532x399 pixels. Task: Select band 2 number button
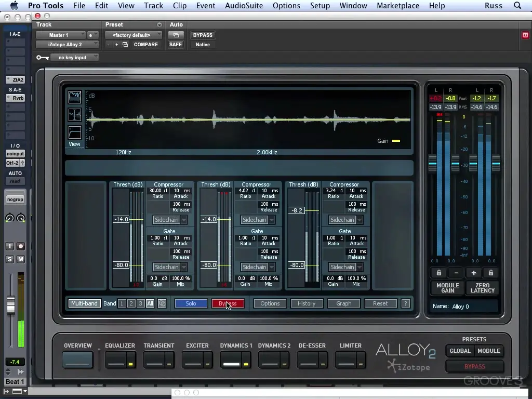(131, 303)
